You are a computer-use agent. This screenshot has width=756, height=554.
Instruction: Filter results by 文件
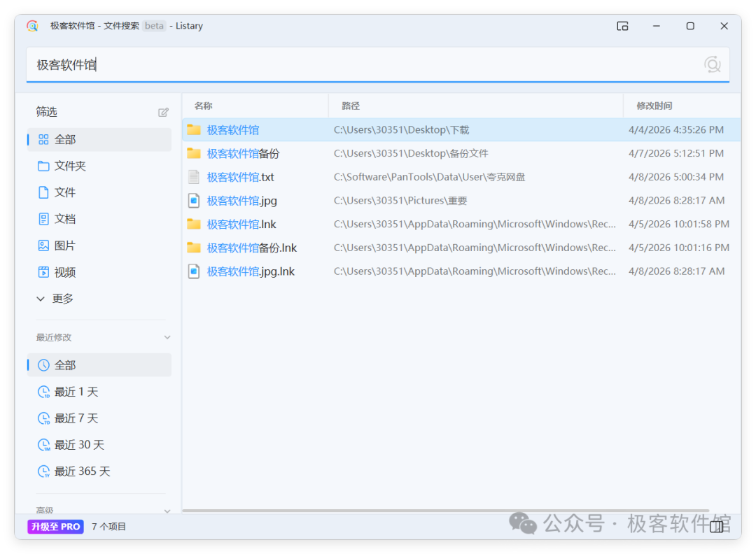click(99, 192)
